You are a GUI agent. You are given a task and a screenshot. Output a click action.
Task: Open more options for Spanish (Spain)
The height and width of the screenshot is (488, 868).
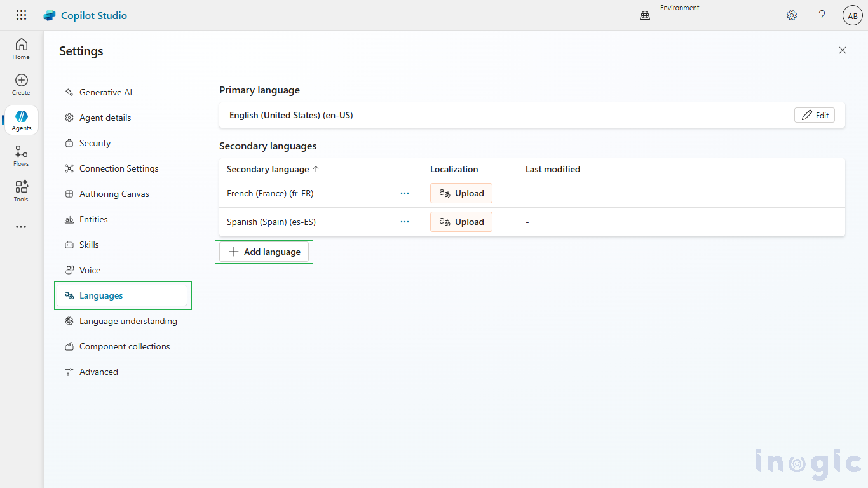[x=405, y=222]
